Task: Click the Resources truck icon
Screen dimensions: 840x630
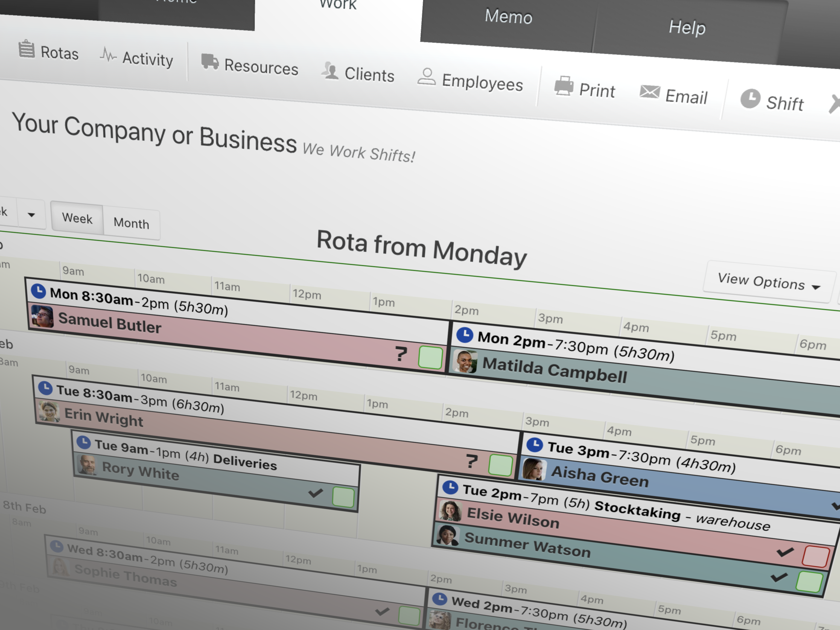Action: pyautogui.click(x=210, y=61)
